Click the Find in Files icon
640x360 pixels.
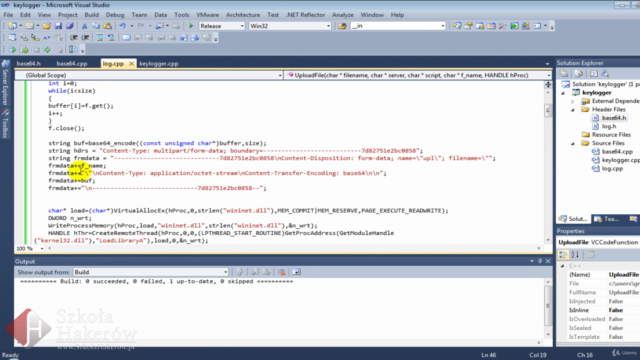click(x=342, y=26)
